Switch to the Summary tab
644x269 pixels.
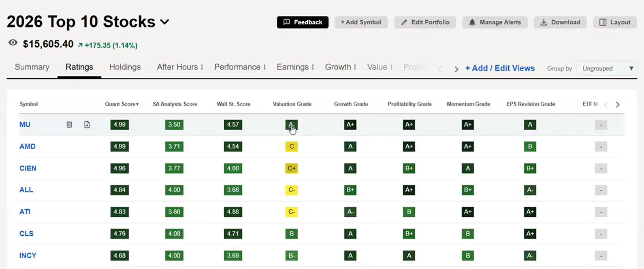point(32,67)
